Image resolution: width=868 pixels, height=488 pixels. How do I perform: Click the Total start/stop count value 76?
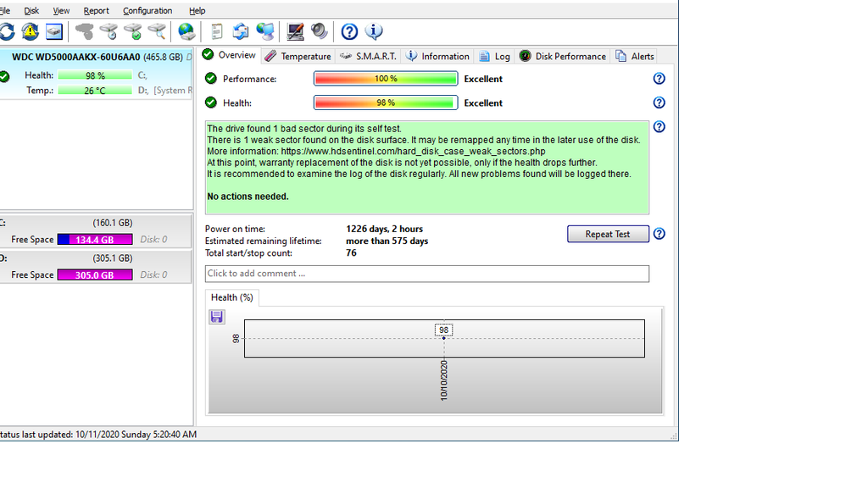351,252
